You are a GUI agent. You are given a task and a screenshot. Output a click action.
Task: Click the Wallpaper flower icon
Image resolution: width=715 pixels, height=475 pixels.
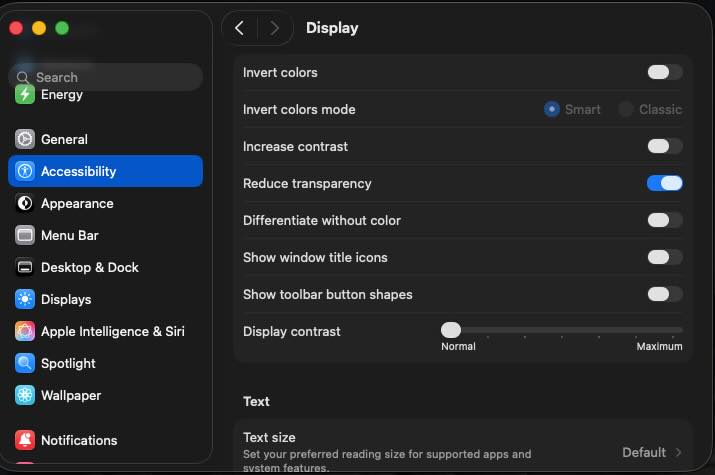pos(25,395)
